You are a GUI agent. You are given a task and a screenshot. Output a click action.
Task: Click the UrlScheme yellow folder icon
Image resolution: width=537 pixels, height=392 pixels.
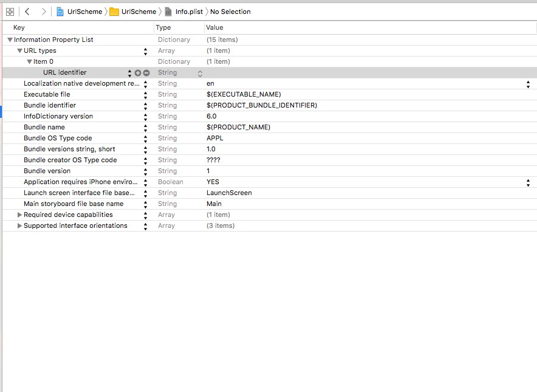pos(114,12)
